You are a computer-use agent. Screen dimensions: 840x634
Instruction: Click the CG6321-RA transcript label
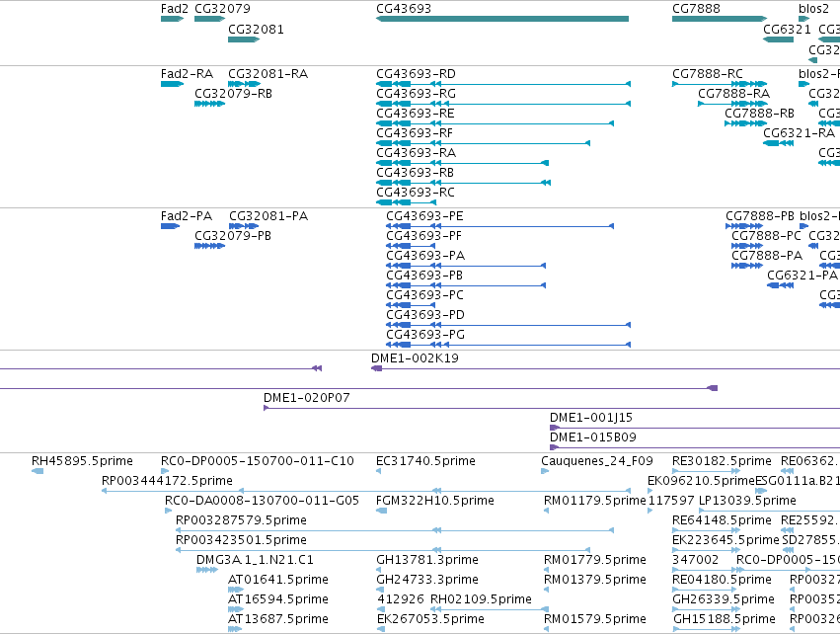pos(800,133)
